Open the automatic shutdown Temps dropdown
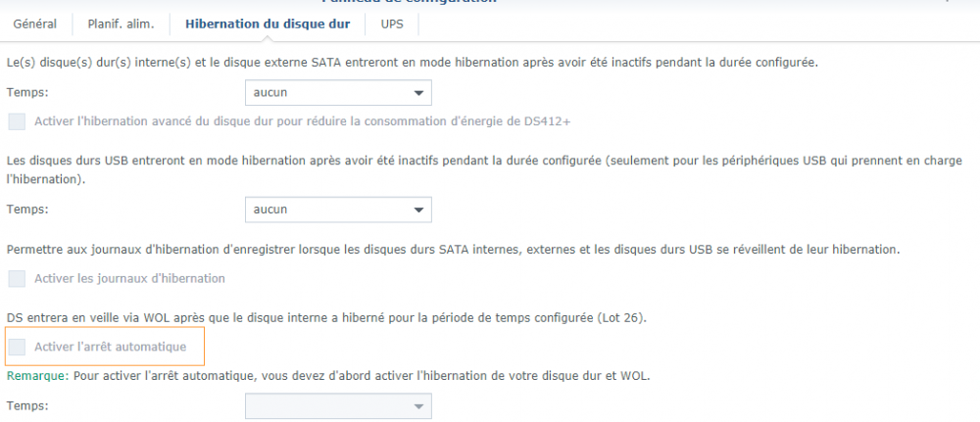980x422 pixels. [338, 405]
